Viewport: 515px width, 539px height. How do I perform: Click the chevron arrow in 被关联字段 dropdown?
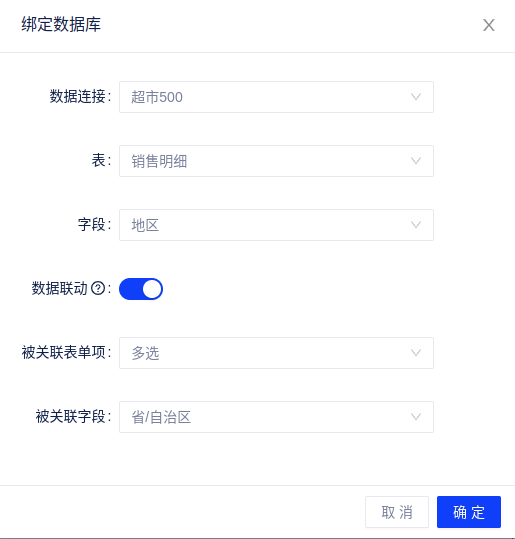(x=416, y=417)
